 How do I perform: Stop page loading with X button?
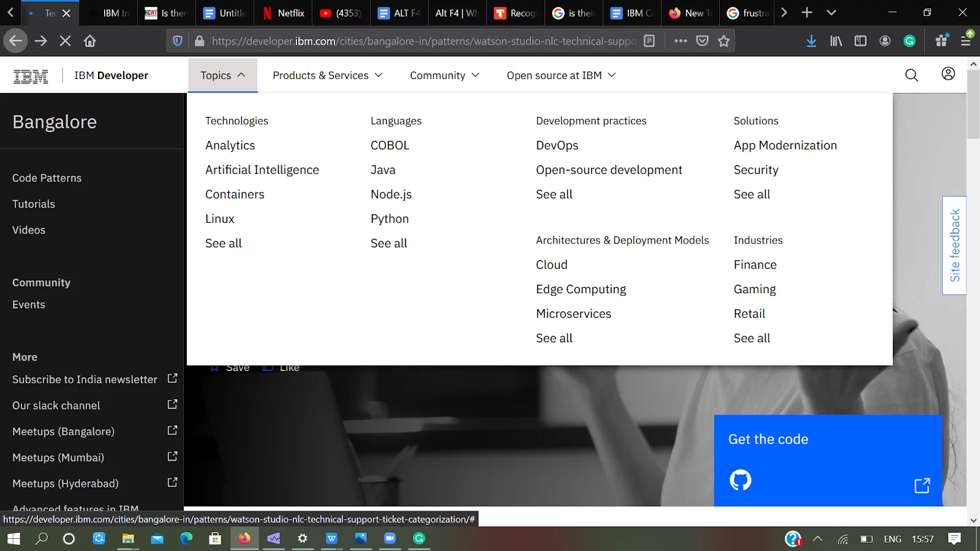[65, 41]
